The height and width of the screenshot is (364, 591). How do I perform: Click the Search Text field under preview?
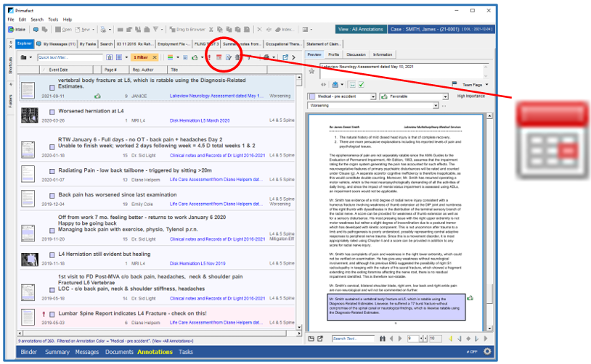tap(353, 339)
